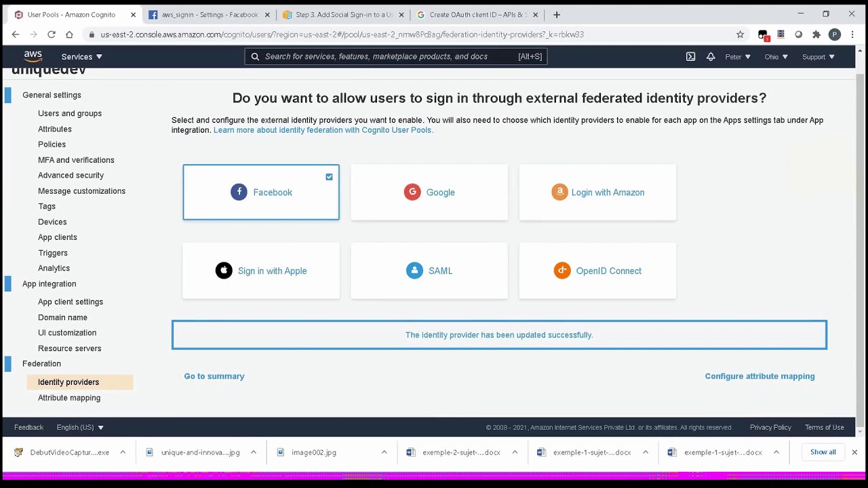Viewport: 868px width, 488px height.
Task: Open Learn more about identity federation link
Action: tap(323, 130)
